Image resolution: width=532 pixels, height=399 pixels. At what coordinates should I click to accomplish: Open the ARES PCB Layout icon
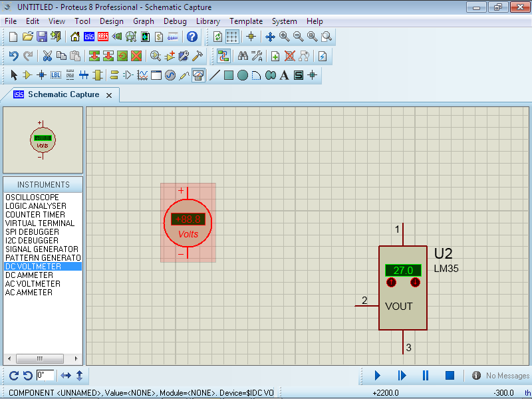103,37
